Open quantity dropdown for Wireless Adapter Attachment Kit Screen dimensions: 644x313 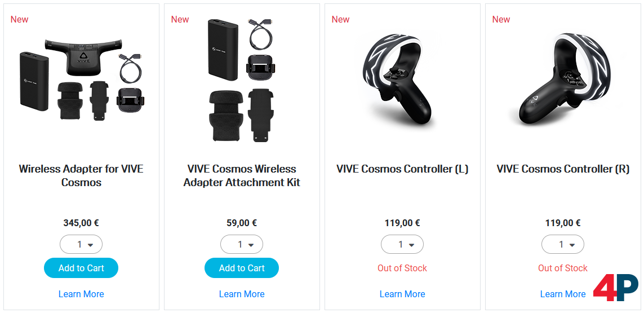[x=242, y=244]
